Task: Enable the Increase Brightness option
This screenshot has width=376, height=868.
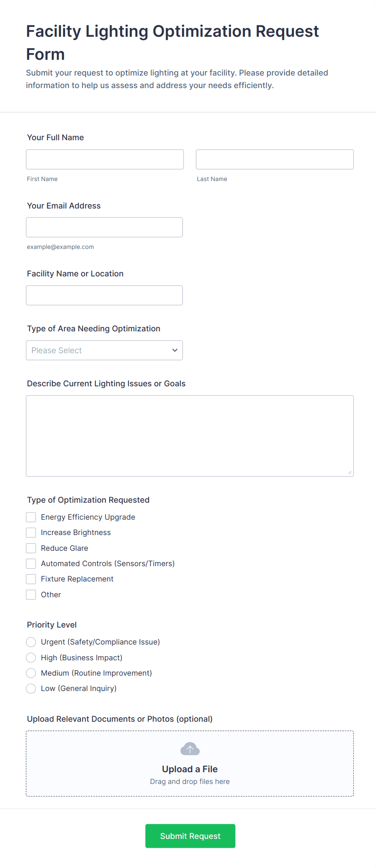Action: (x=31, y=533)
